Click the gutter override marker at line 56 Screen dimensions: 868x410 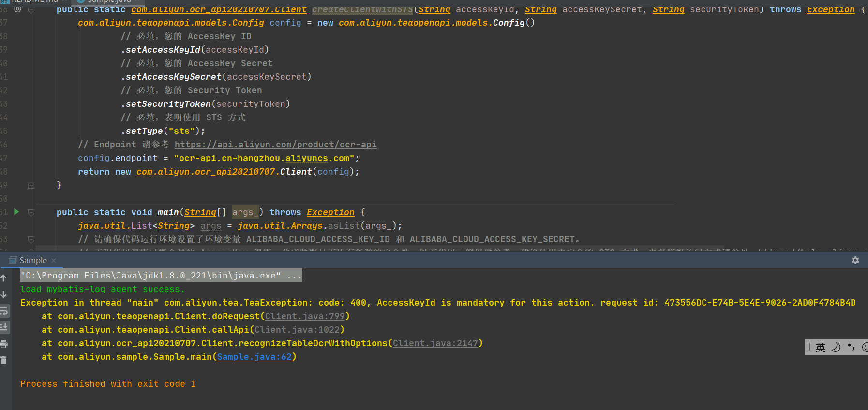(18, 9)
